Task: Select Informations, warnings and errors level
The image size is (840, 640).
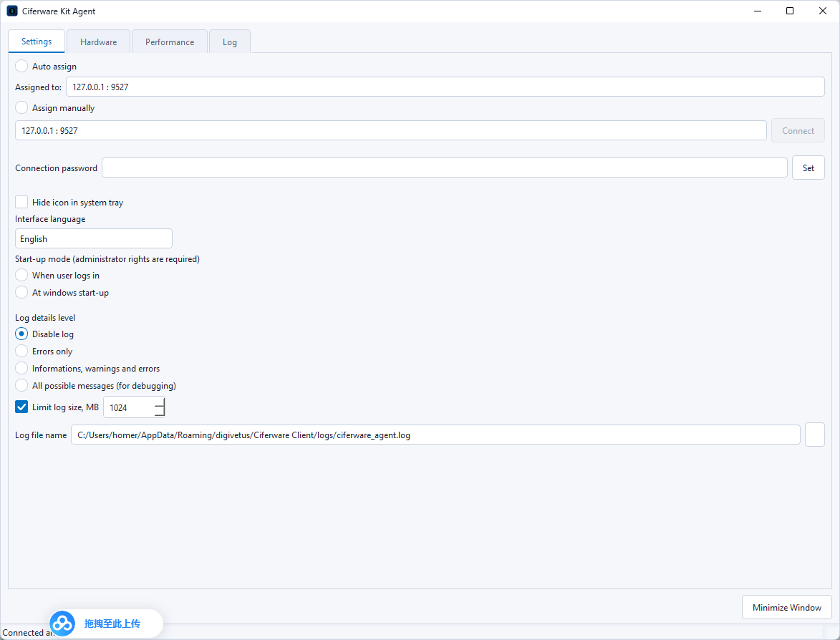Action: (21, 368)
